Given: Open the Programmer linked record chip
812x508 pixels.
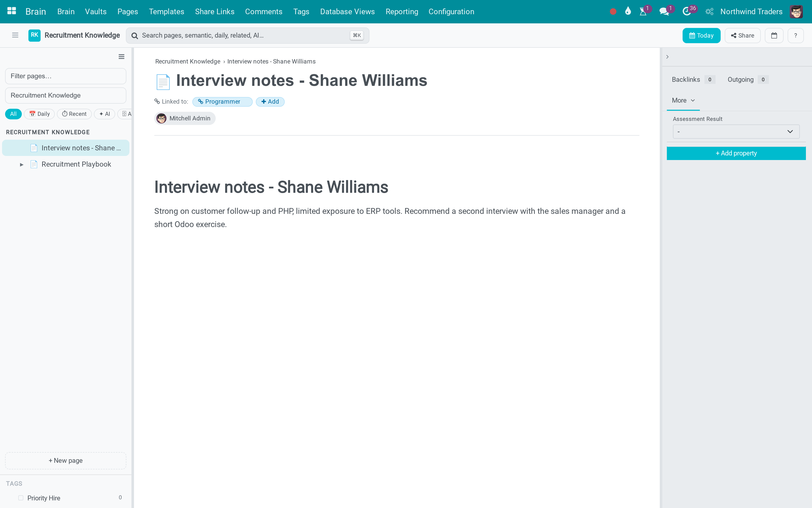Looking at the screenshot, I should (222, 102).
